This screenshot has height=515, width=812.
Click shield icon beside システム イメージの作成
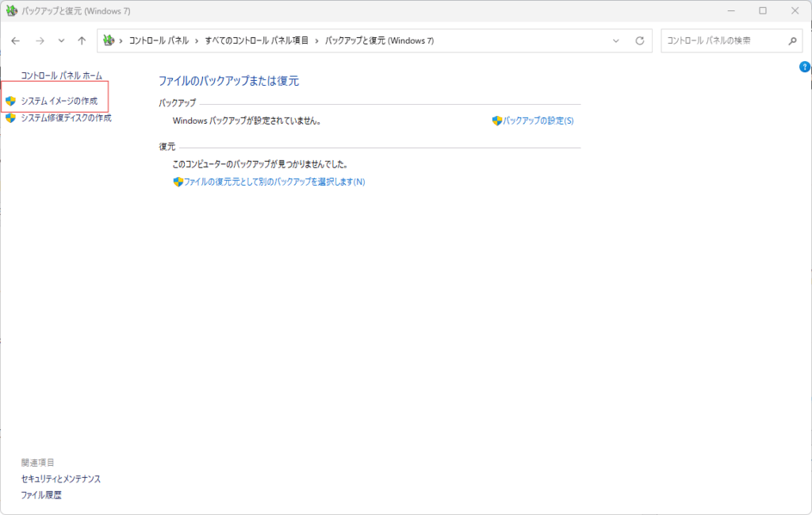click(11, 101)
